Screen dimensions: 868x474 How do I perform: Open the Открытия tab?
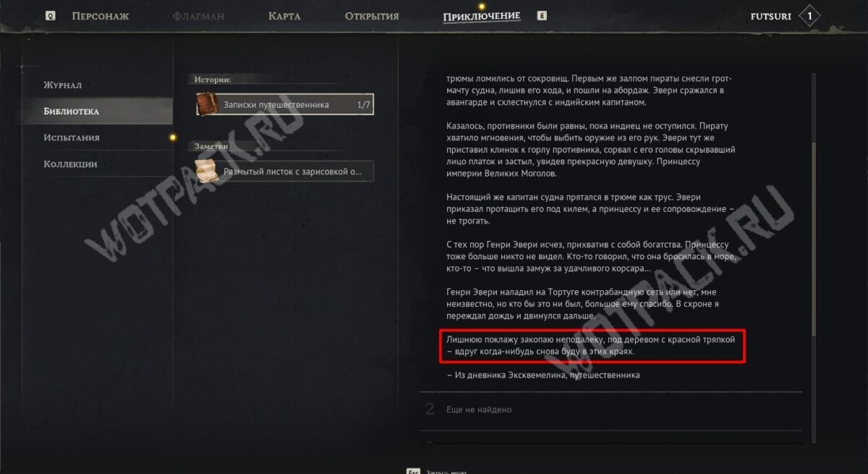coord(372,16)
